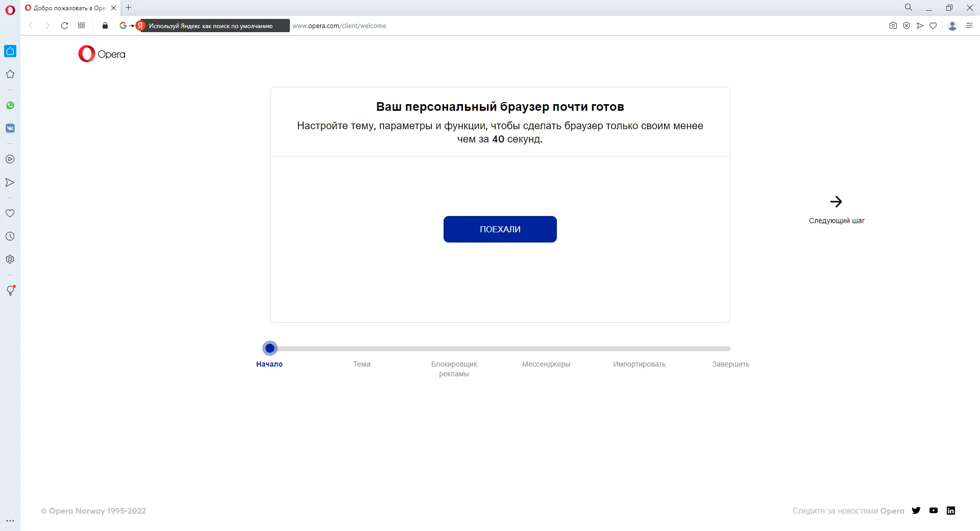Screen dimensions: 980x531
Task: Open the bookmarks star in the sidebar
Action: click(x=10, y=74)
